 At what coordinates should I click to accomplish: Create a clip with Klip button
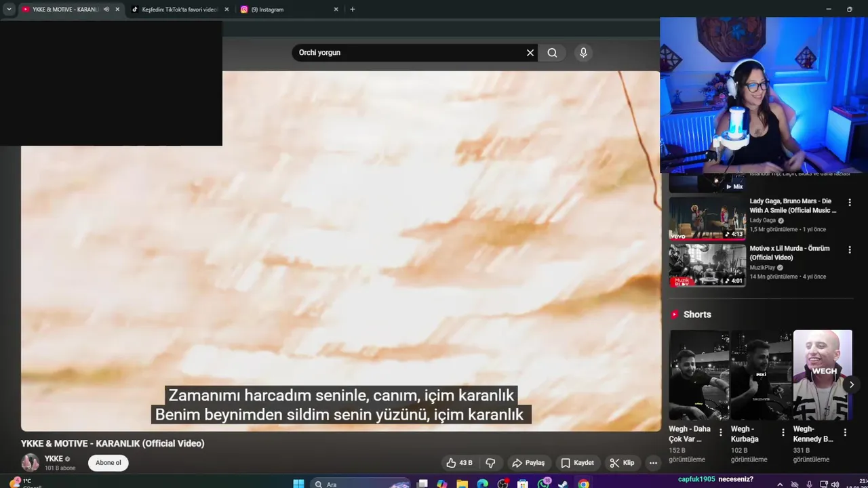(x=622, y=463)
